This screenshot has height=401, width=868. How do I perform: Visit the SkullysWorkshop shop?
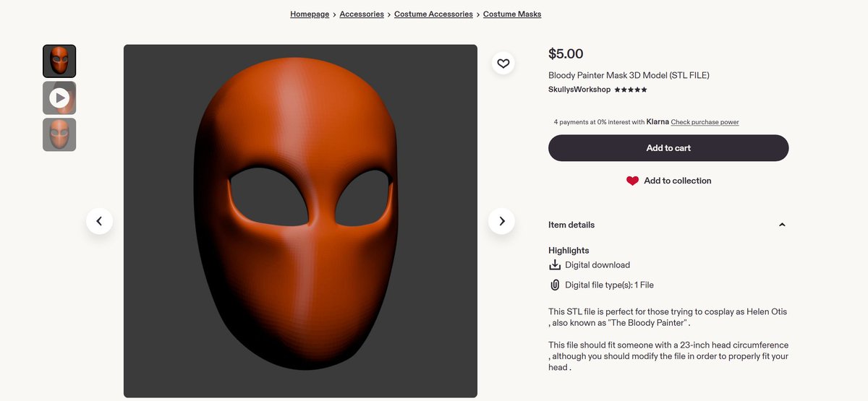[579, 90]
